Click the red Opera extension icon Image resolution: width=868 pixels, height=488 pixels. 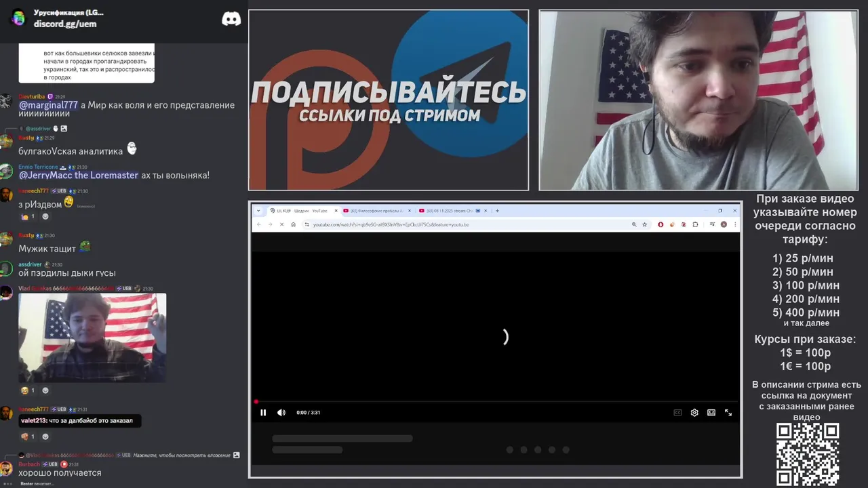pos(660,224)
